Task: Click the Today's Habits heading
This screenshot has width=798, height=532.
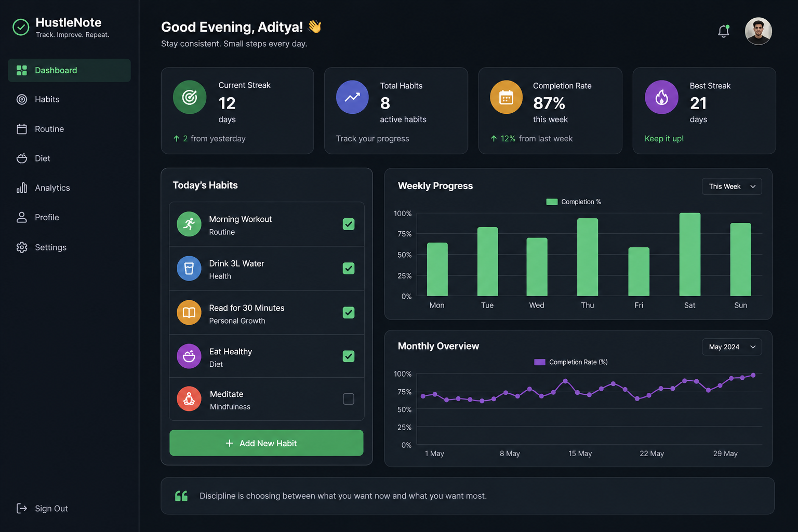Action: click(205, 185)
